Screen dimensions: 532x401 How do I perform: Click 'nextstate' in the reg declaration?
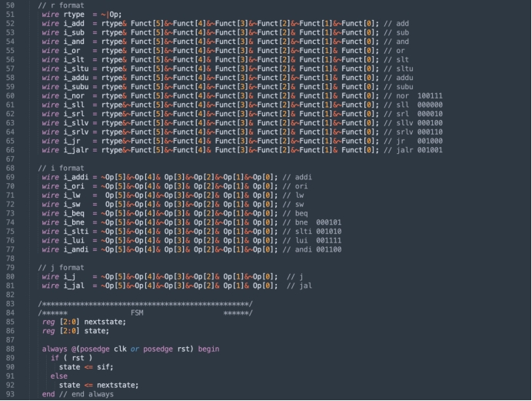tap(105, 321)
